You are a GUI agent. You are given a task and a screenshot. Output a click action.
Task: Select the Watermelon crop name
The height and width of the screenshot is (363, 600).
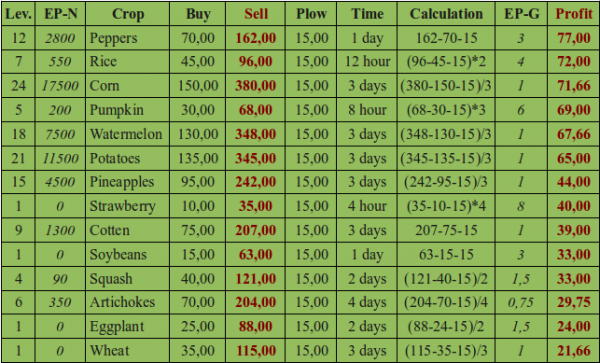pos(126,134)
